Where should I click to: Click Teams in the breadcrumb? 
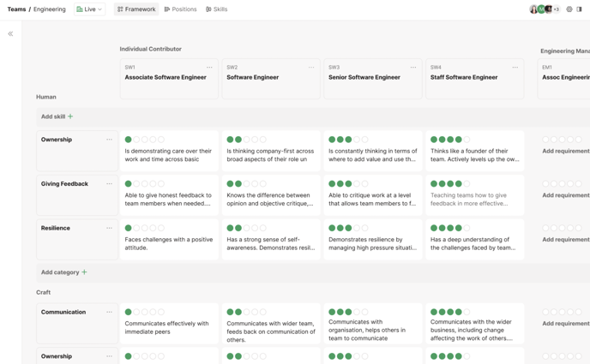16,9
